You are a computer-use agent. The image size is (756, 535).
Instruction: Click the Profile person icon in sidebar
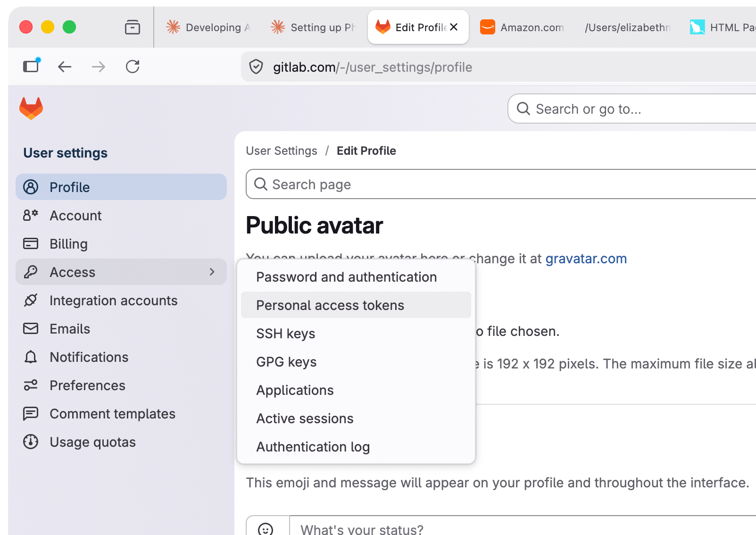(31, 187)
